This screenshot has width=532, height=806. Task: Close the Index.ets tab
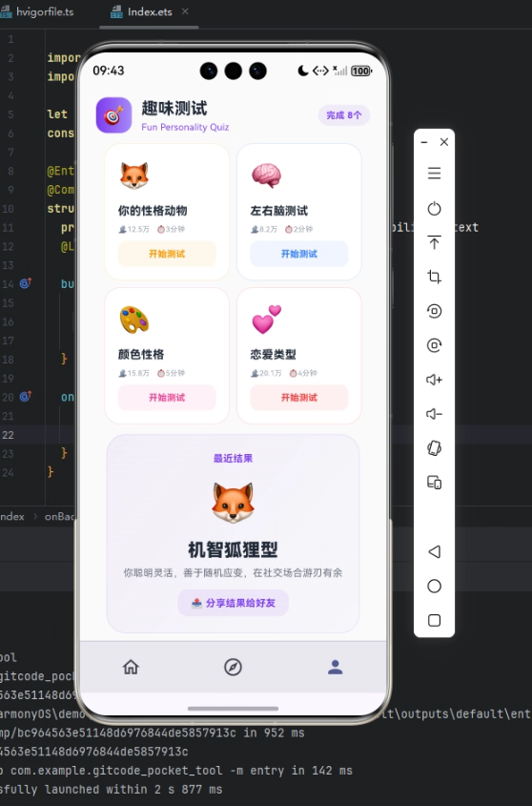(185, 11)
